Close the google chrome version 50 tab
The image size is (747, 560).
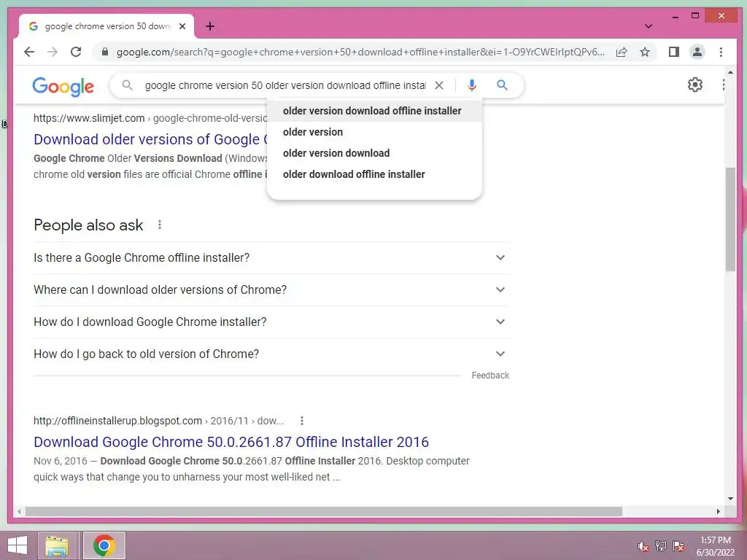tap(182, 26)
